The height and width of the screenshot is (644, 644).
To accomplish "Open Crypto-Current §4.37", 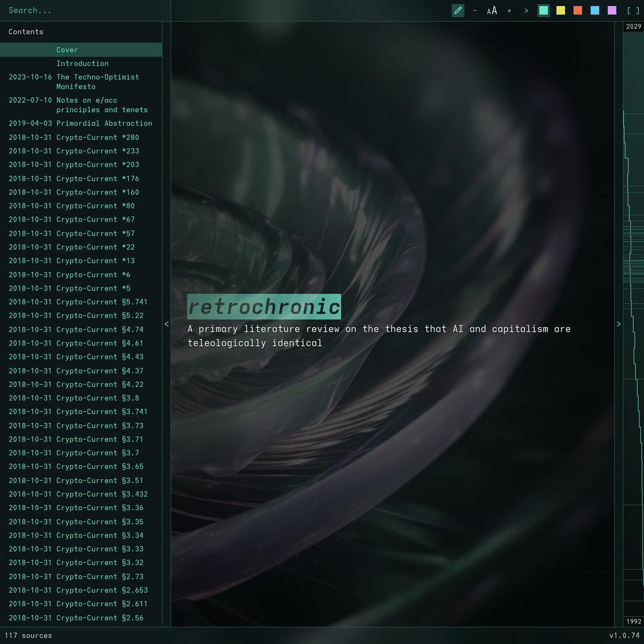I will (81, 371).
